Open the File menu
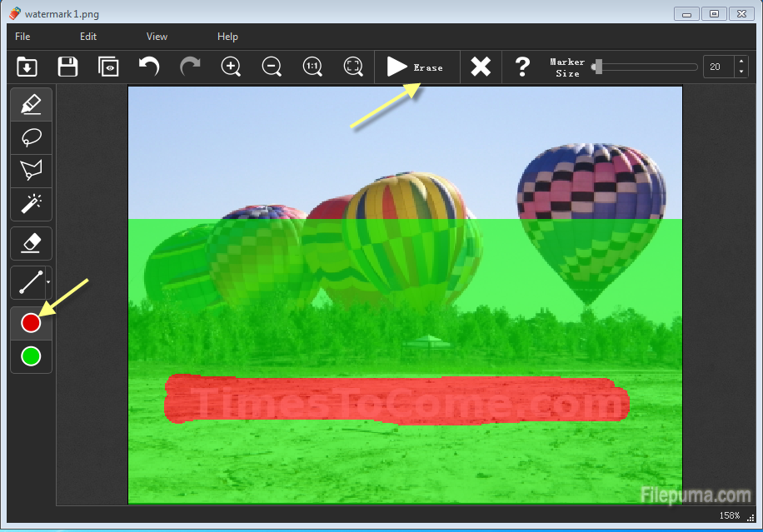Image resolution: width=763 pixels, height=532 pixels. point(22,37)
